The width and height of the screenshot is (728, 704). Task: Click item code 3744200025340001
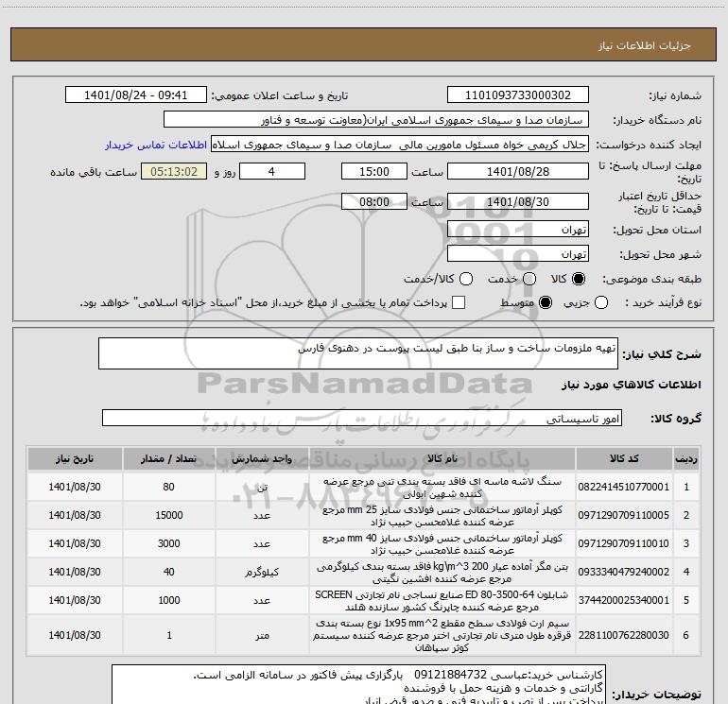click(624, 600)
